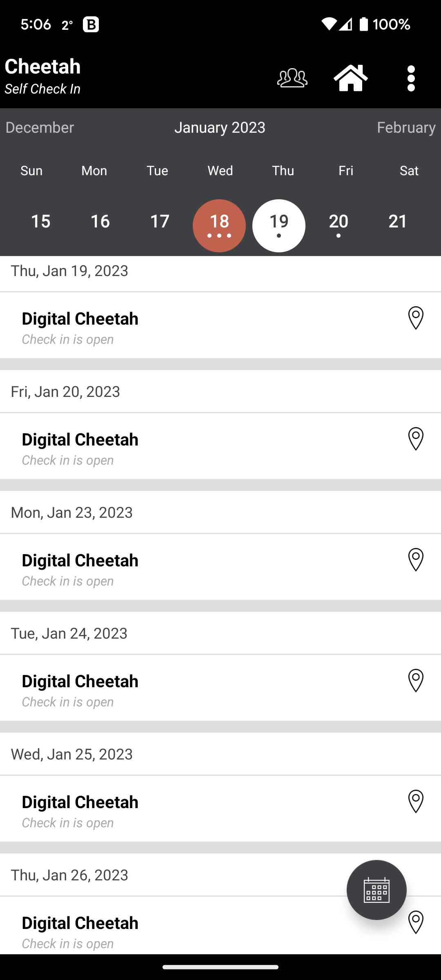Screen dimensions: 441x980
Task: Switch to next month February
Action: [406, 127]
